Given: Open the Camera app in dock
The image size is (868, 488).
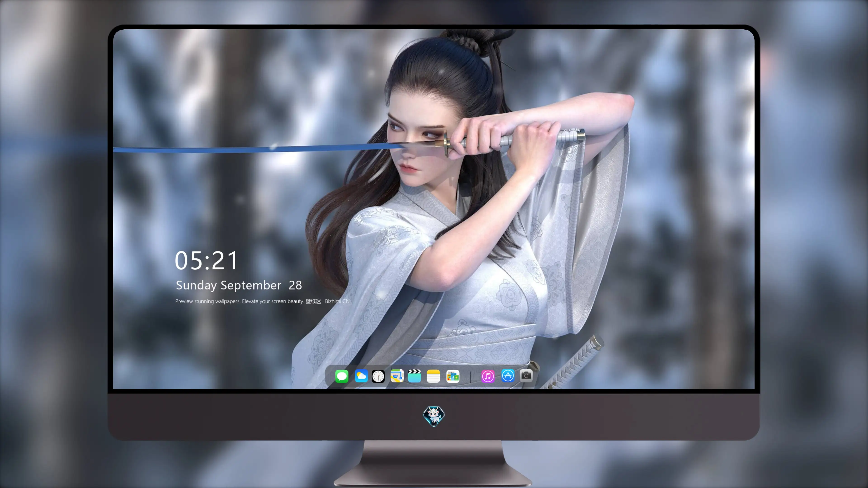Looking at the screenshot, I should 526,375.
